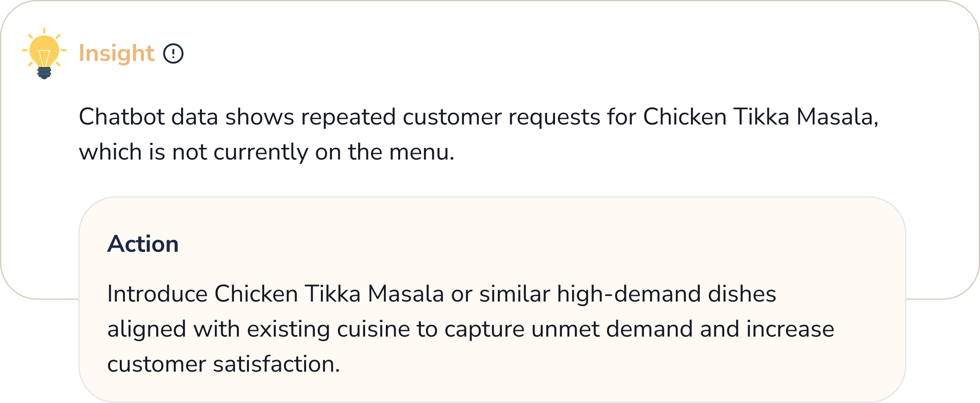
Task: Click the phrase "aligned with existing cuisine"
Action: [259, 329]
